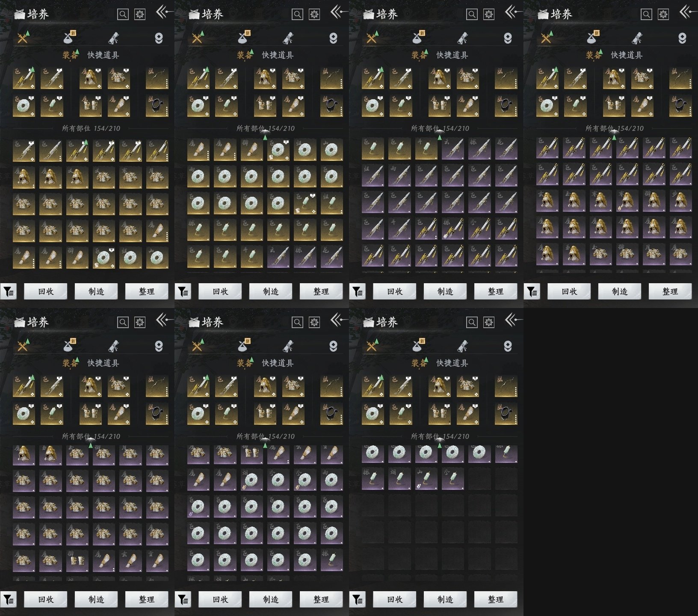Open the medal tab in top-left panel
The image size is (698, 616).
[x=159, y=38]
